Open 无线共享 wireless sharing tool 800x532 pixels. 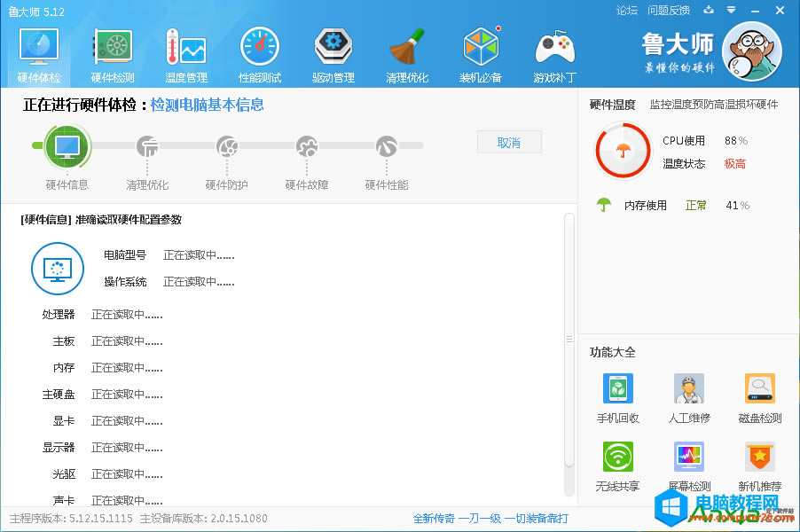pyautogui.click(x=618, y=465)
